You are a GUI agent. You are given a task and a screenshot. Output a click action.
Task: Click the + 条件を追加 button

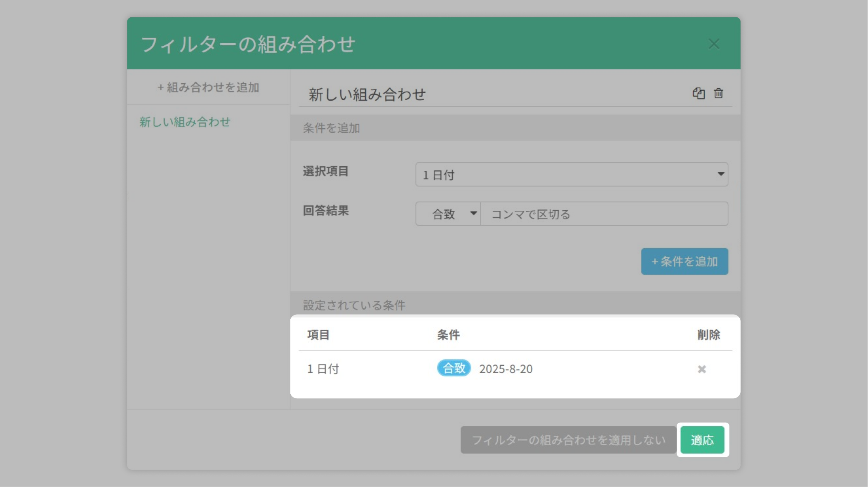(685, 261)
